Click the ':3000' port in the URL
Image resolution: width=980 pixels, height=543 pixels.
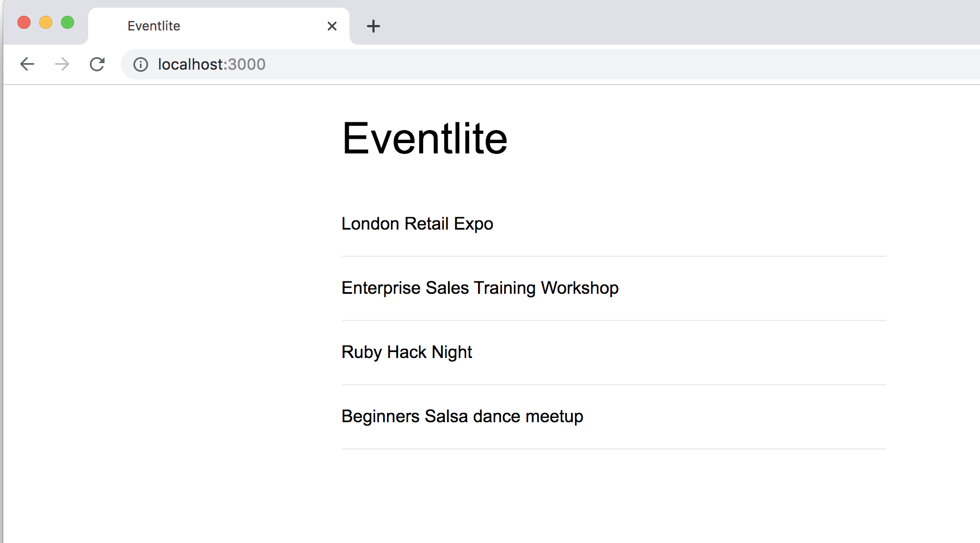click(246, 65)
